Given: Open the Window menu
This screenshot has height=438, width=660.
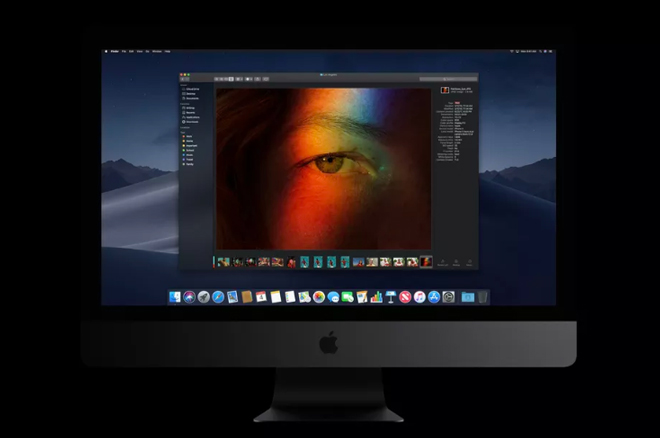Looking at the screenshot, I should (157, 51).
